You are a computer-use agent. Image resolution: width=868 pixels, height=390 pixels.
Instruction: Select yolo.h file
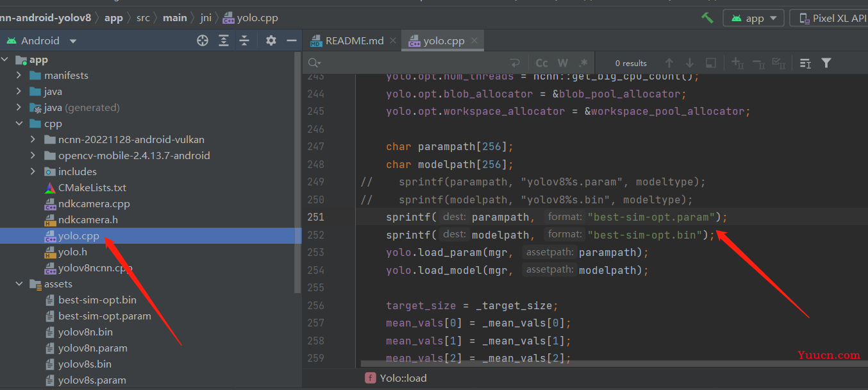coord(72,252)
